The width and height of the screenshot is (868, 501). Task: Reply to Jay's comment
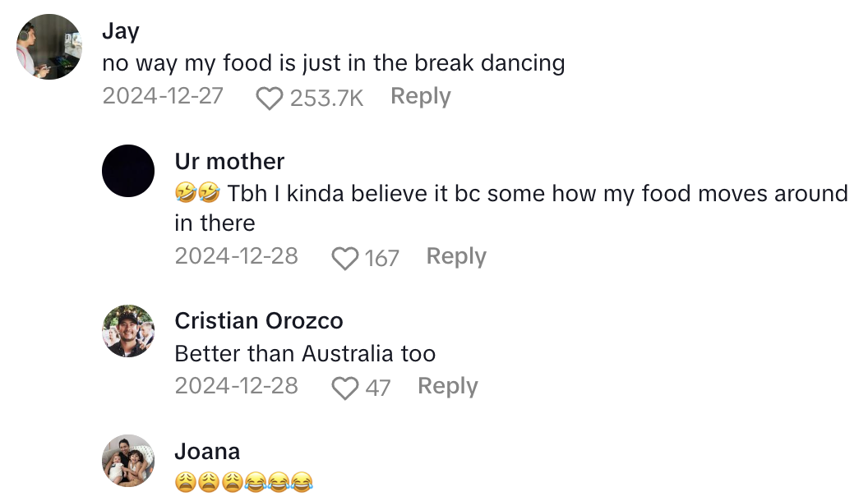click(420, 96)
